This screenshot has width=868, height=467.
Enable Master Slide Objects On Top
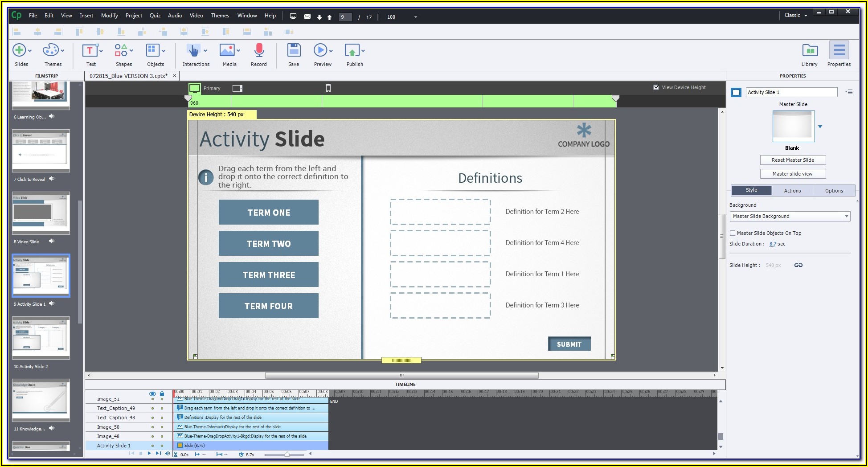pos(733,233)
